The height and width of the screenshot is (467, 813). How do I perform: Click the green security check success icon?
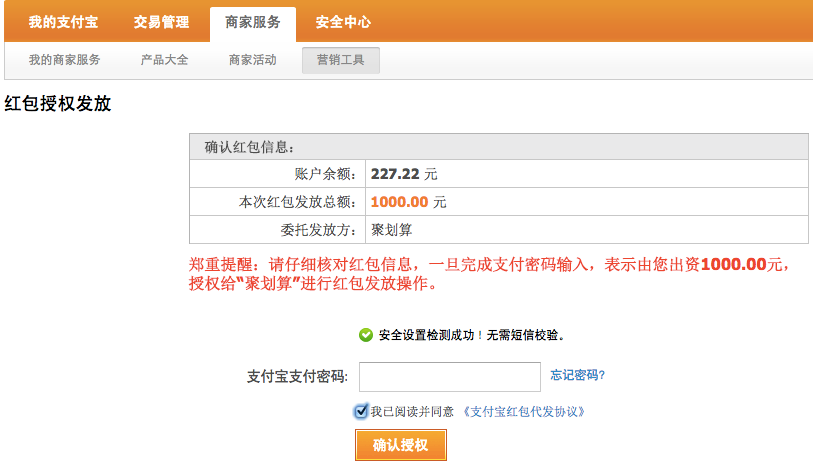[x=366, y=335]
